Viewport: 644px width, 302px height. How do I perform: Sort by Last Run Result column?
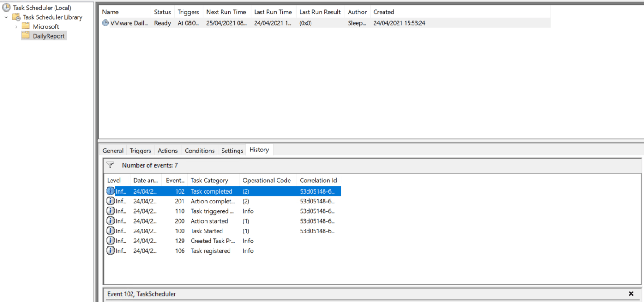pos(320,12)
